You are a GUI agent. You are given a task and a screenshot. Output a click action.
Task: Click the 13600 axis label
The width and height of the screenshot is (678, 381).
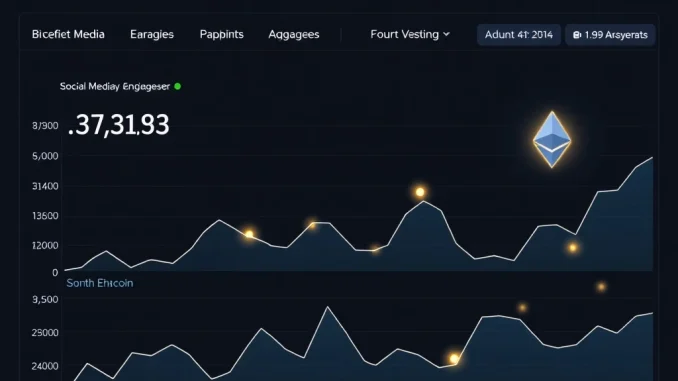(x=45, y=216)
